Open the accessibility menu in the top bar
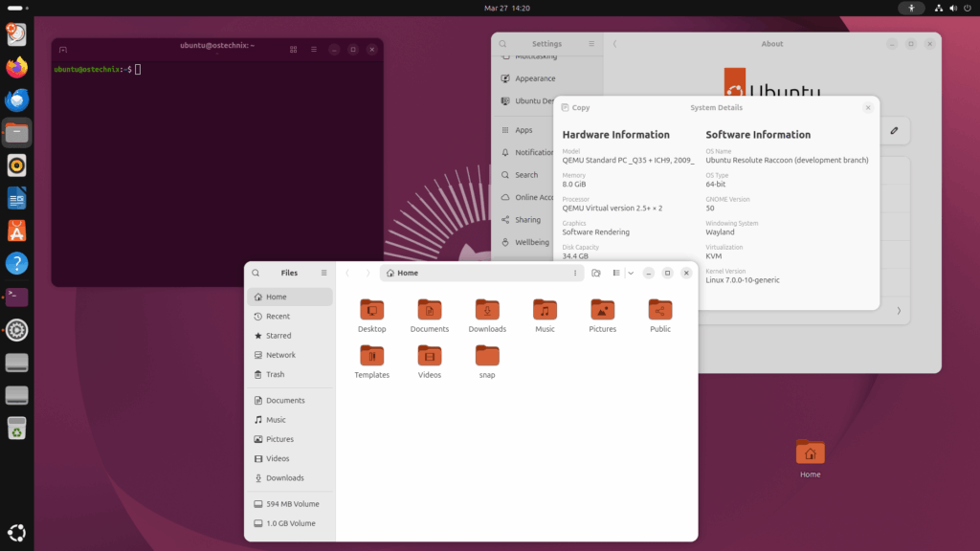The image size is (980, 551). click(911, 8)
